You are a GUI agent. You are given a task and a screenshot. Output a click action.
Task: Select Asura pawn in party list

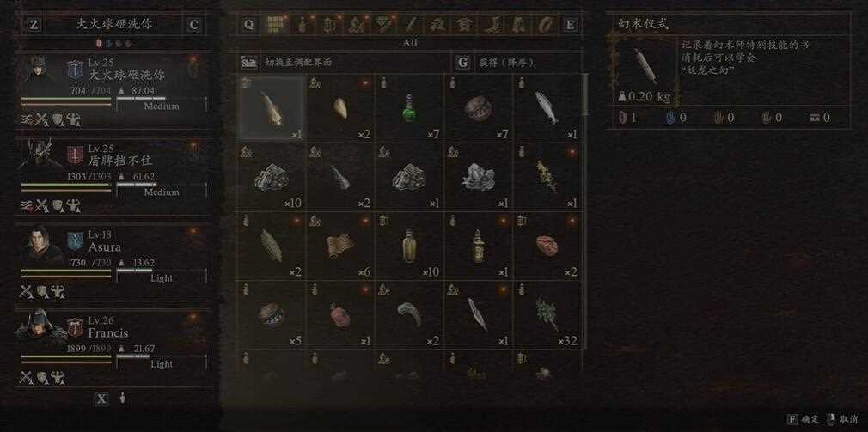(113, 261)
